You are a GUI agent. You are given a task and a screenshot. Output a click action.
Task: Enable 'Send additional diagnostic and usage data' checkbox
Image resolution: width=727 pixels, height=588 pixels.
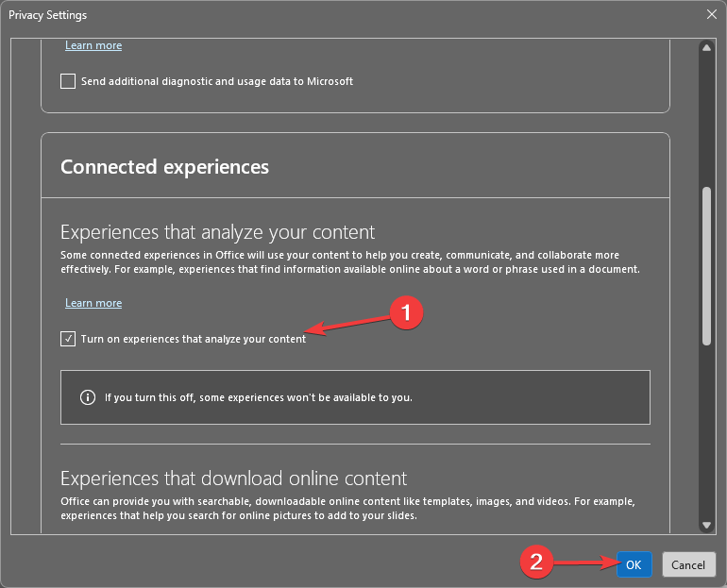(68, 81)
